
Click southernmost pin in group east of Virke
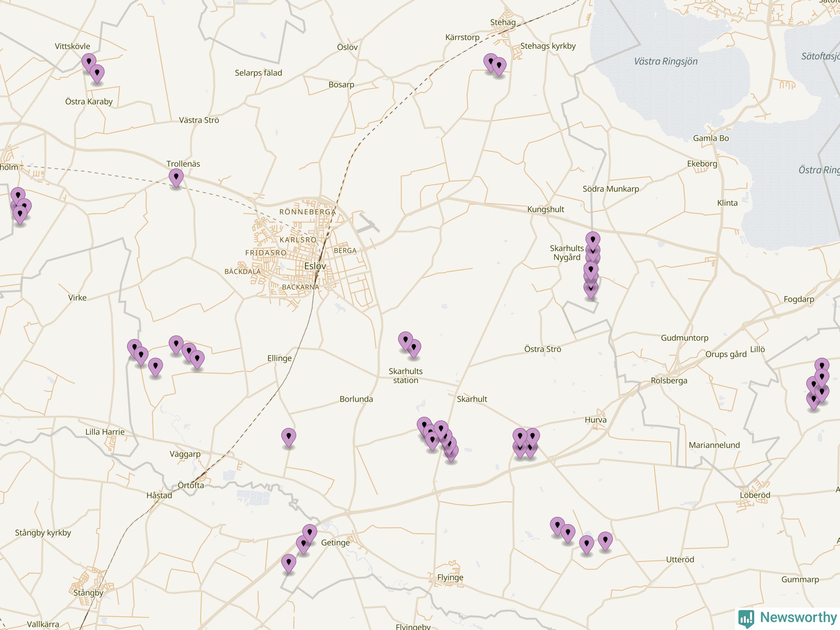pos(155,367)
